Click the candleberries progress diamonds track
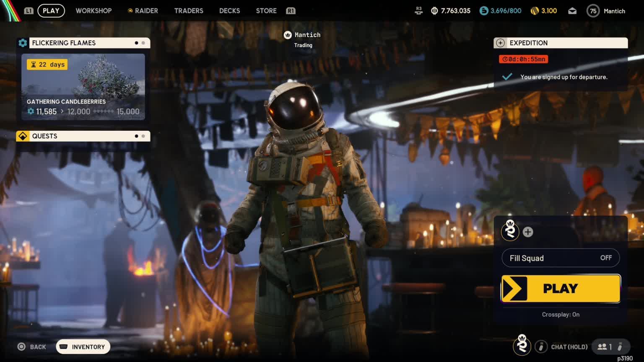The height and width of the screenshot is (362, 644). tap(103, 111)
